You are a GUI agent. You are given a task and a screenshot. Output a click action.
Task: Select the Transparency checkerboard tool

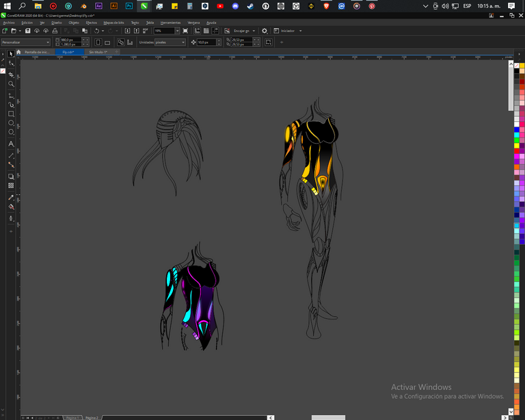[11, 185]
